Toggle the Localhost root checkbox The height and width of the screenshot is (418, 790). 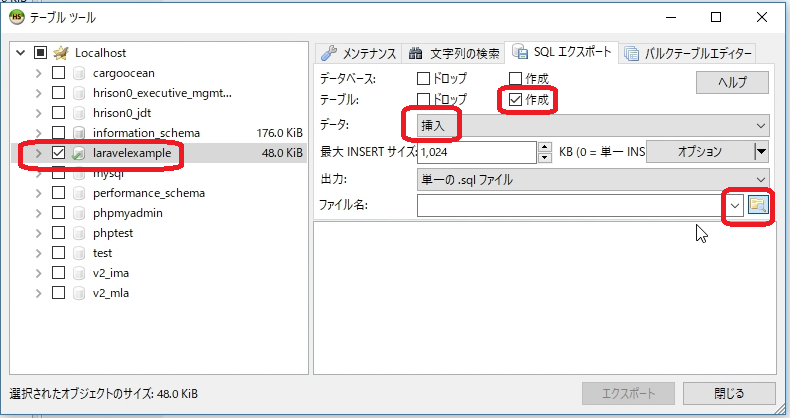40,52
